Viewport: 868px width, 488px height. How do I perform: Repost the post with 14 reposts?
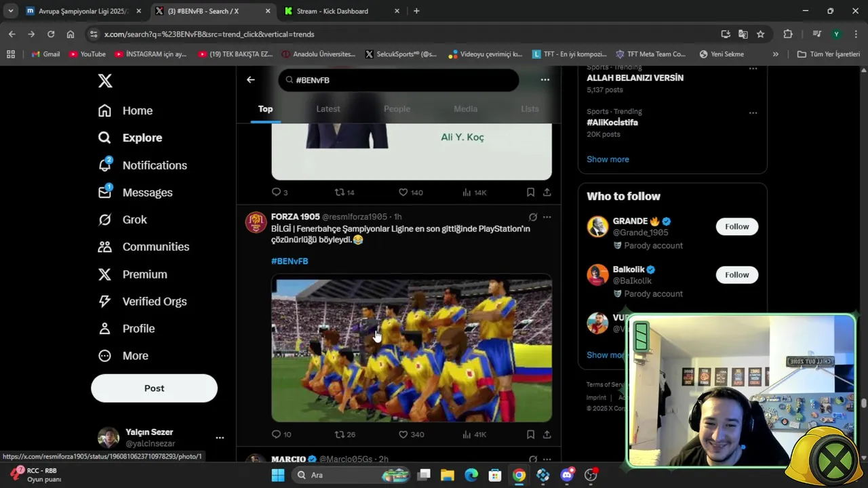pyautogui.click(x=344, y=192)
